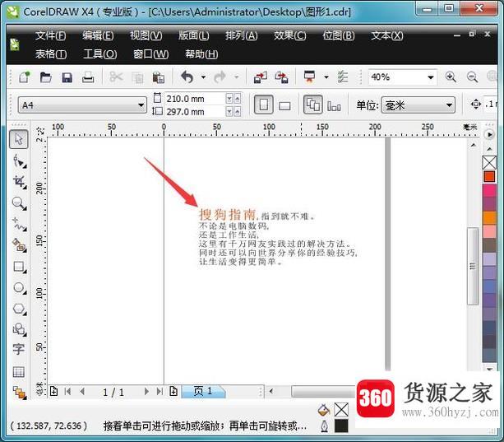Viewport: 504px width, 442px height.
Task: Go to the first page button
Action: click(67, 392)
